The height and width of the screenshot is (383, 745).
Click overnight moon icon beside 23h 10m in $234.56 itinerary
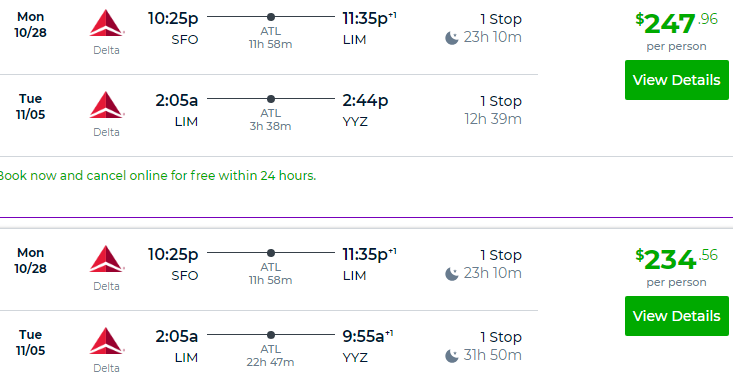(x=452, y=274)
